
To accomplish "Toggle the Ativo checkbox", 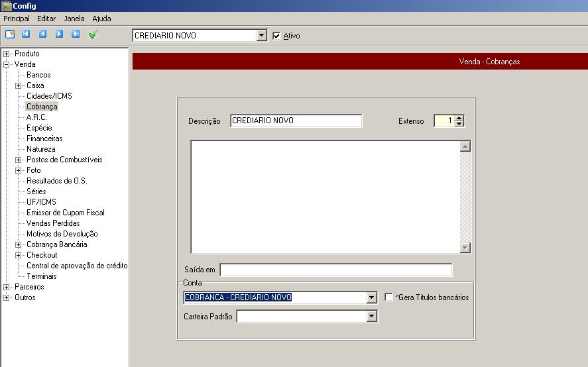I will coord(276,36).
